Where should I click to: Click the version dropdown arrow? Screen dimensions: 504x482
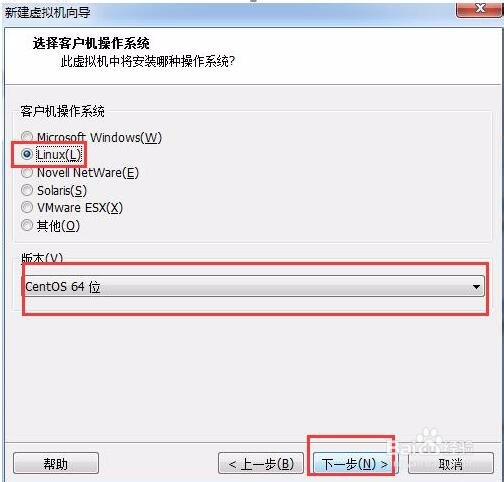point(476,287)
